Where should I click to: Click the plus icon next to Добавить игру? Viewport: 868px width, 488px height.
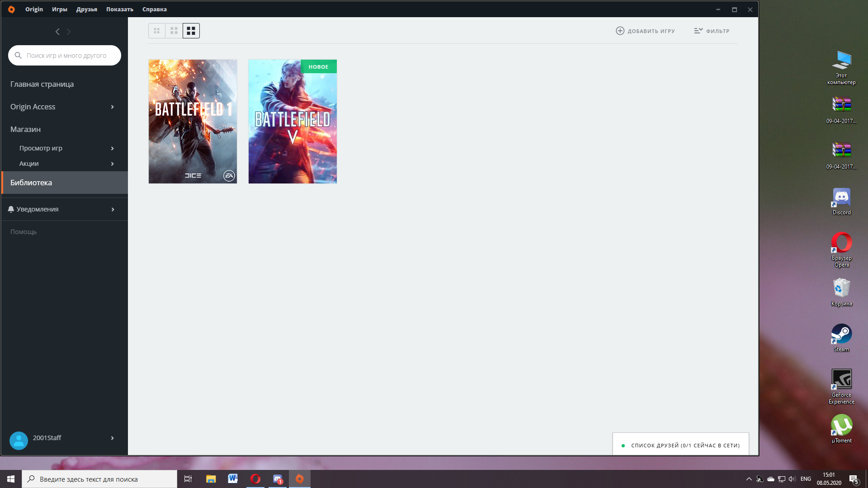point(620,31)
